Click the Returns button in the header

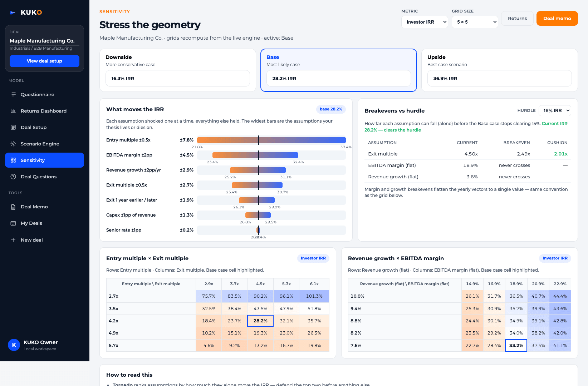517,19
